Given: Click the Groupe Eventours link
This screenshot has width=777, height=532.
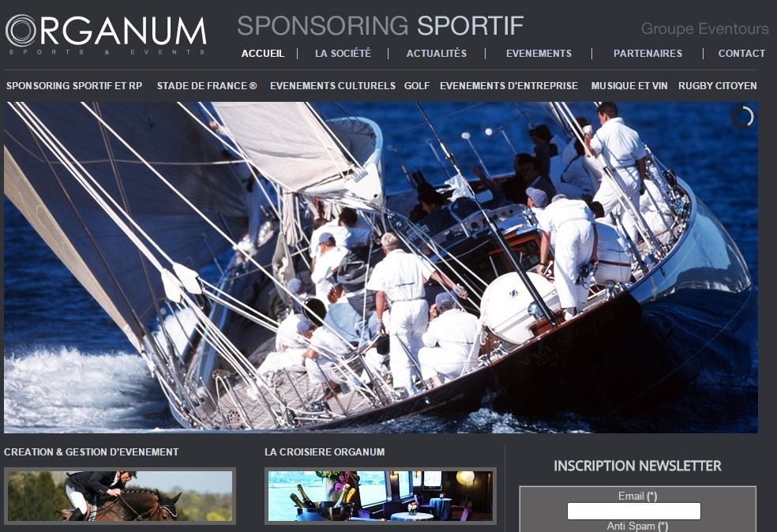Looking at the screenshot, I should coord(704,28).
